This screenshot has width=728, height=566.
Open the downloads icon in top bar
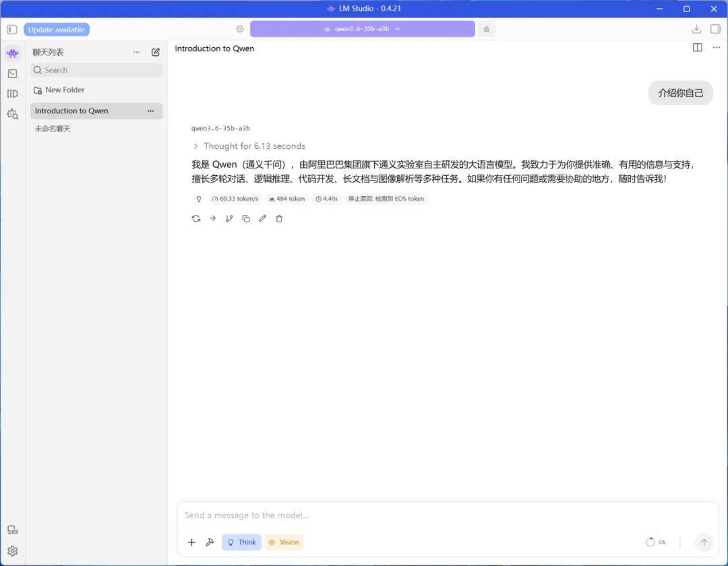click(x=696, y=29)
